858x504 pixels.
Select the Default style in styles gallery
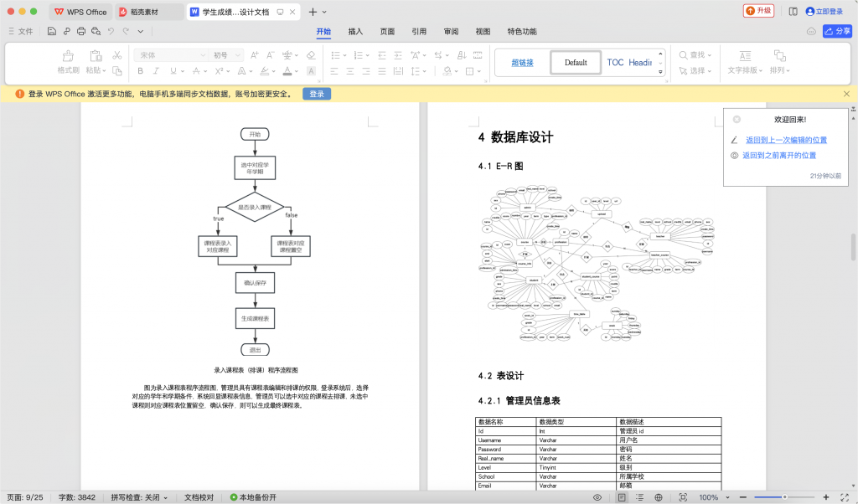(x=575, y=62)
